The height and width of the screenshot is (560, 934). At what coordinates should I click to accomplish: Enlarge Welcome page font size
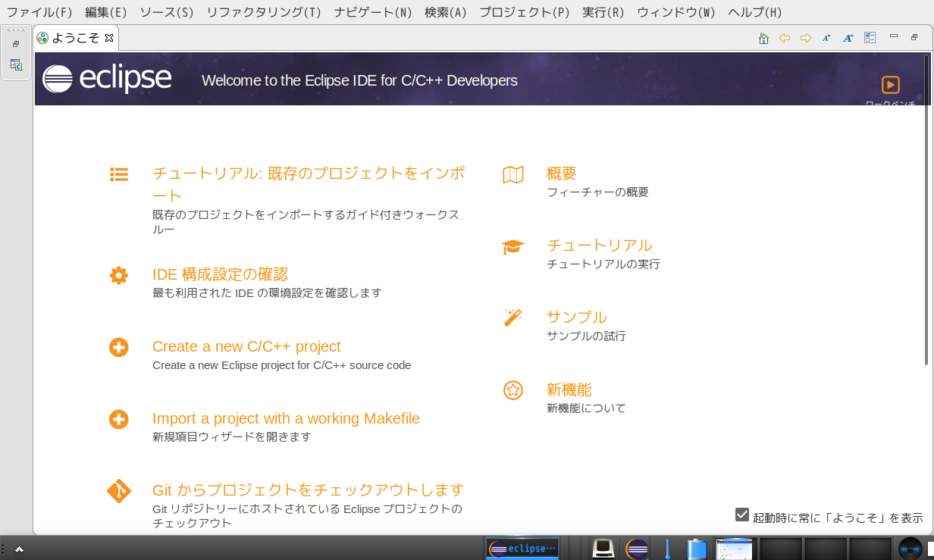click(x=848, y=38)
